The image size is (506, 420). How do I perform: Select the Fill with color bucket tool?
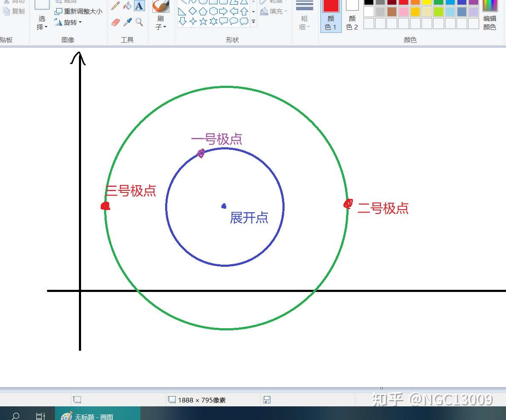click(128, 6)
